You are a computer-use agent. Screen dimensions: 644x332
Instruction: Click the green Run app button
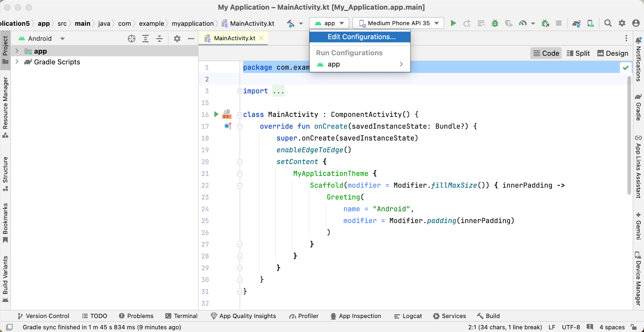pyautogui.click(x=453, y=23)
